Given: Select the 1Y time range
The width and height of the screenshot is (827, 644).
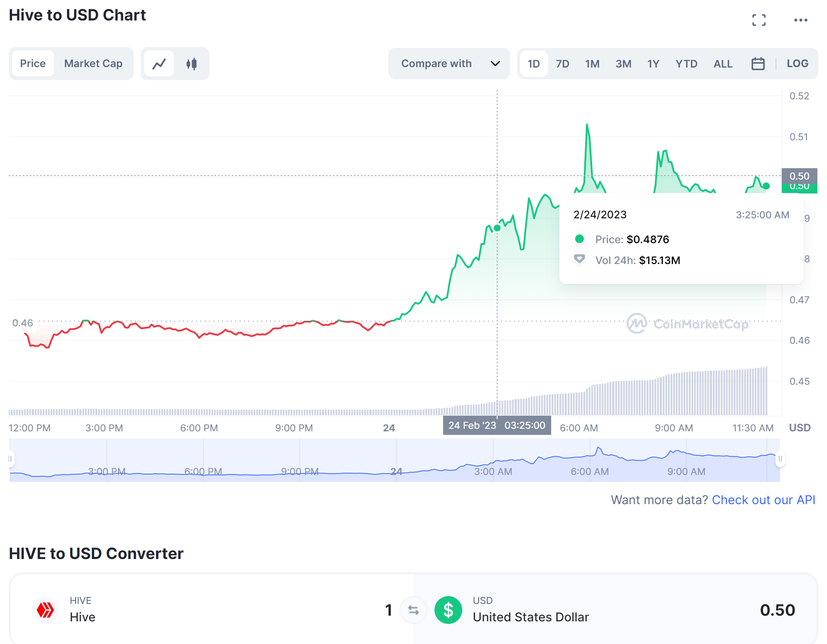Looking at the screenshot, I should point(653,64).
